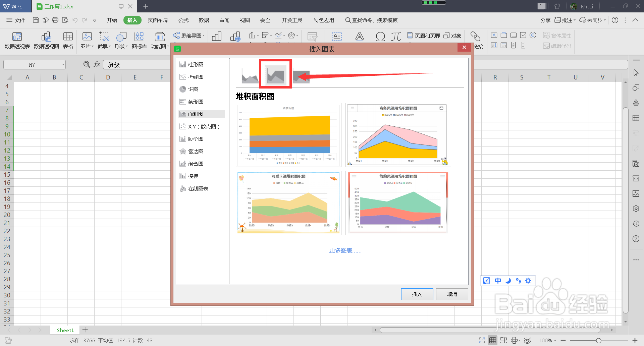Click the PivotChart (数据透视图) icon
The image size is (644, 346).
coord(46,36)
